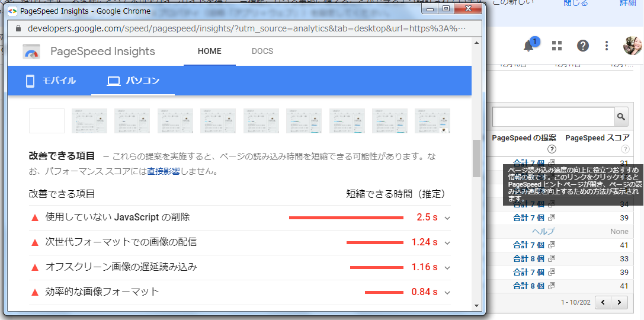Open the ヘルプ link in Analytics table
The image size is (644, 320).
(x=543, y=231)
